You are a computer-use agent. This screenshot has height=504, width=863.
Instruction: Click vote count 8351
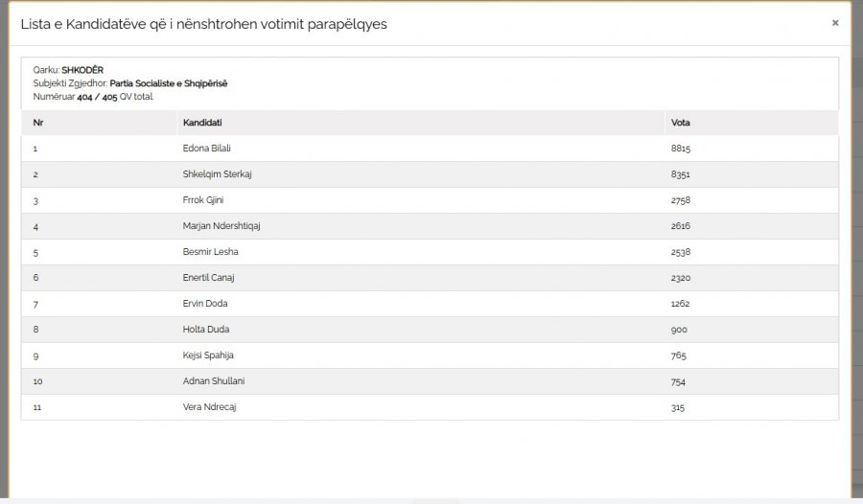680,174
